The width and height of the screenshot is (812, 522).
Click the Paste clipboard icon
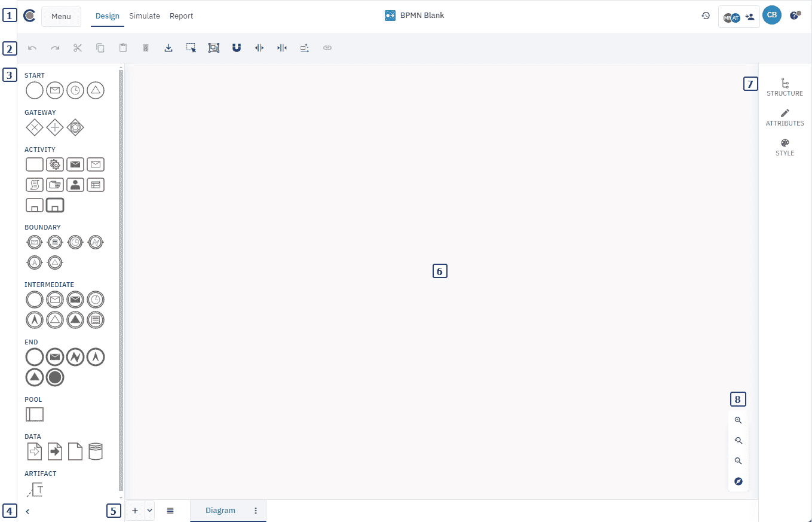(123, 48)
